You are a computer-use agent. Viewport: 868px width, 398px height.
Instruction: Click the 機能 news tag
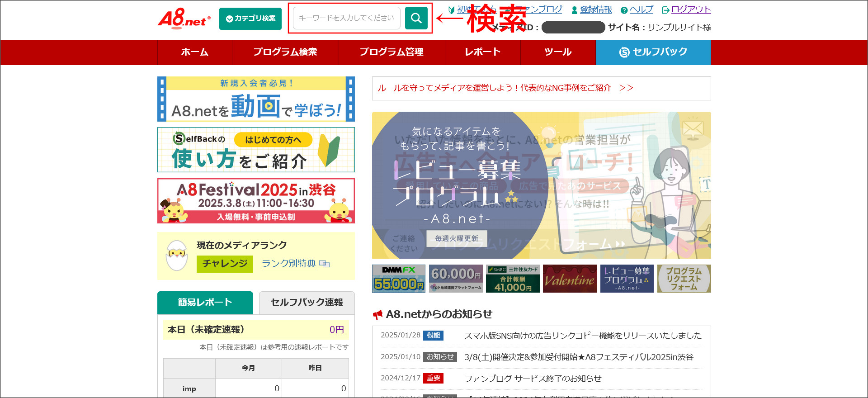point(433,336)
